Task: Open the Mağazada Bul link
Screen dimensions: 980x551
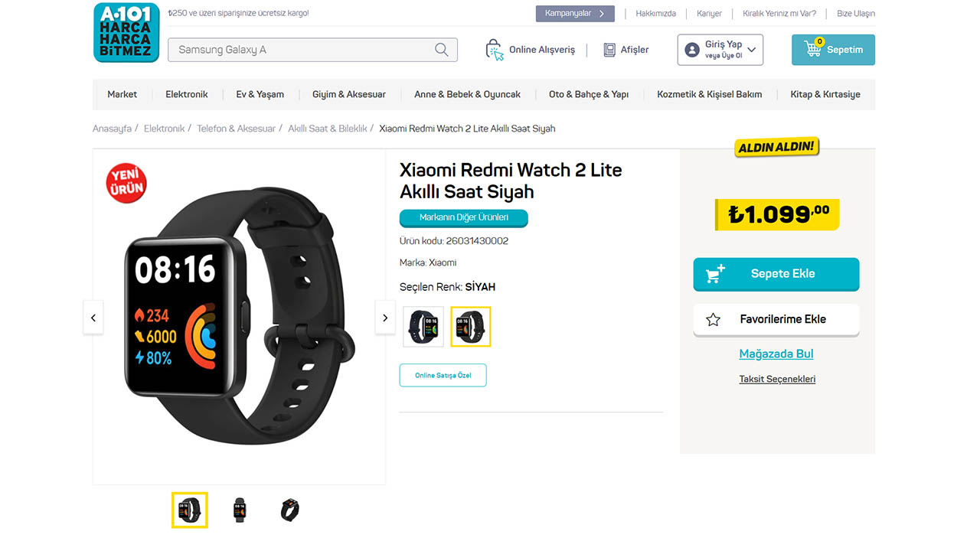Action: tap(776, 354)
